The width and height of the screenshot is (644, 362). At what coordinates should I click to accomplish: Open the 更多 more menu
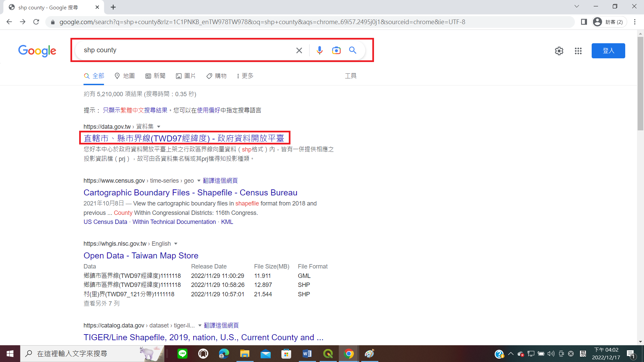pyautogui.click(x=245, y=76)
